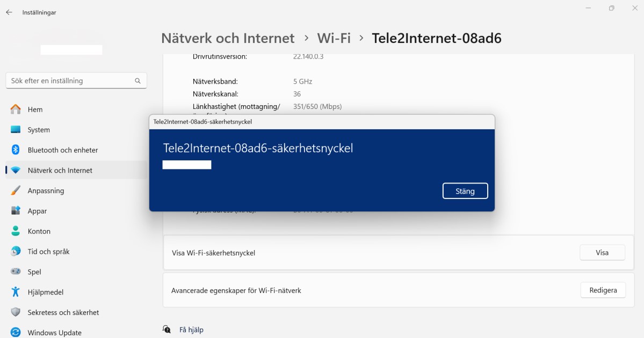Open Hjälpmedel settings
This screenshot has width=644, height=338.
76,292
